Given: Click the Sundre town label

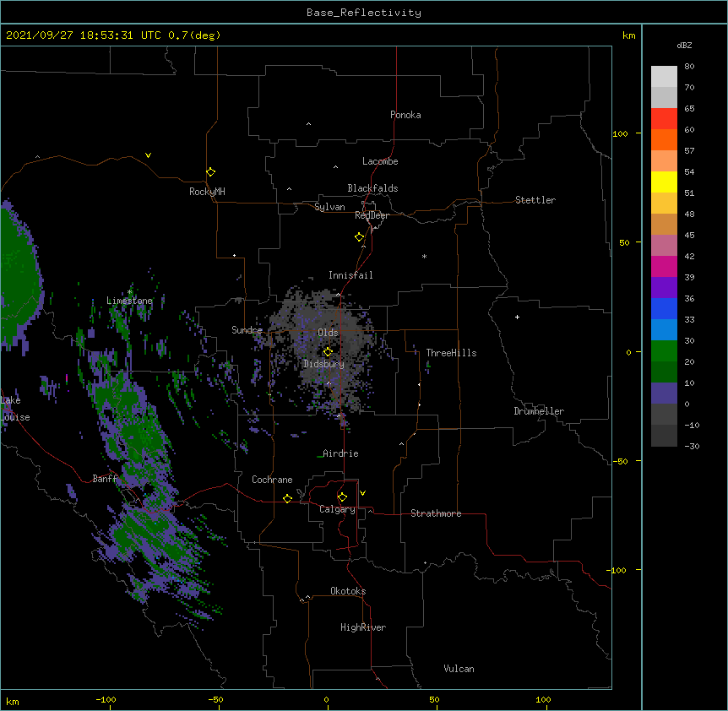Looking at the screenshot, I should click(247, 330).
